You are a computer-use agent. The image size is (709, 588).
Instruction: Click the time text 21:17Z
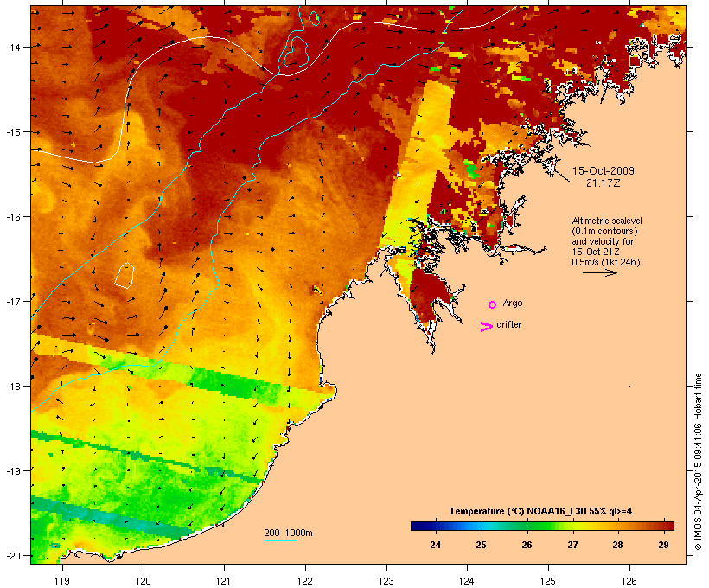[604, 183]
